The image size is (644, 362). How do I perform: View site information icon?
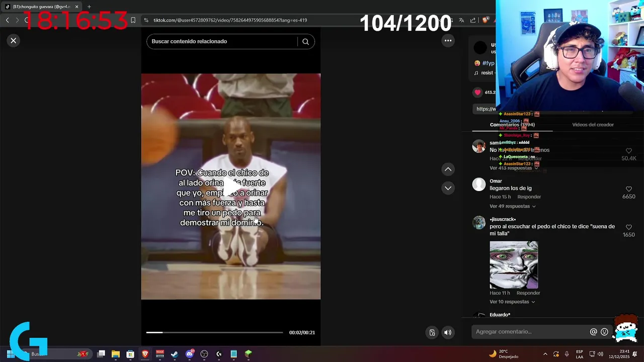pyautogui.click(x=146, y=20)
